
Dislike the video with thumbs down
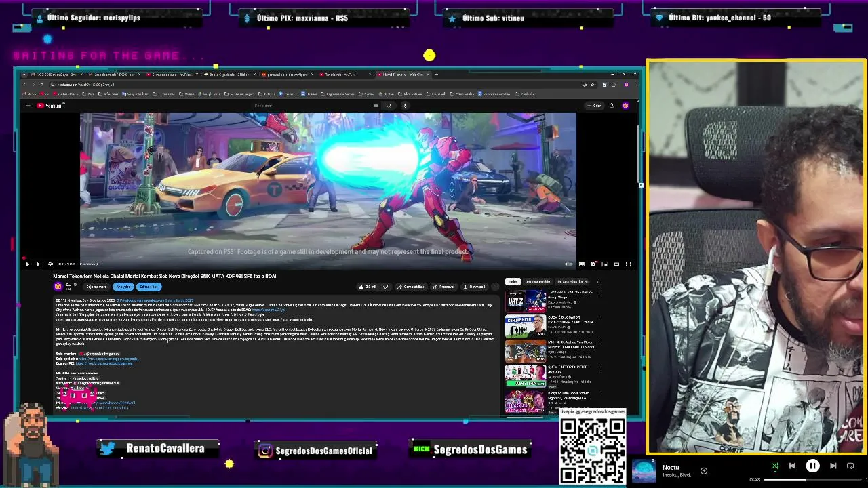385,287
